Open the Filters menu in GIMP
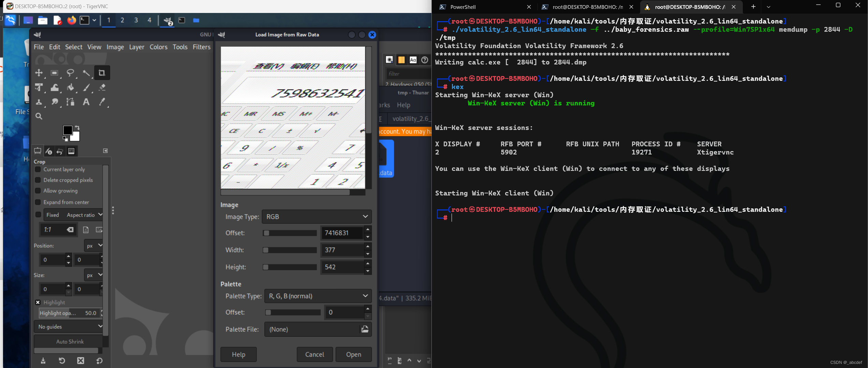 pos(202,47)
